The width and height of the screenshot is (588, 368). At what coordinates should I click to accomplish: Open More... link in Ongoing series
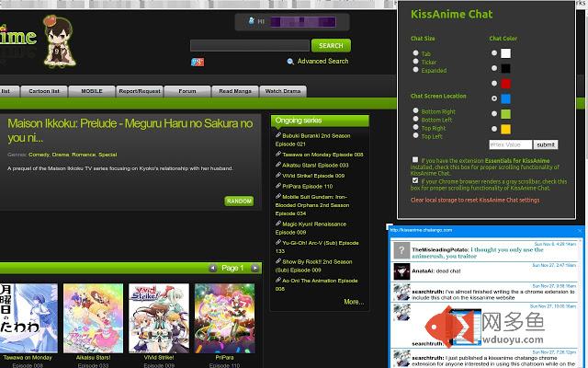click(x=354, y=302)
